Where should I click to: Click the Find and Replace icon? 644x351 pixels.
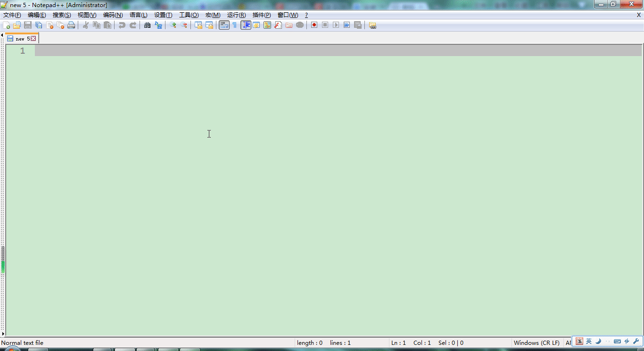tap(158, 25)
